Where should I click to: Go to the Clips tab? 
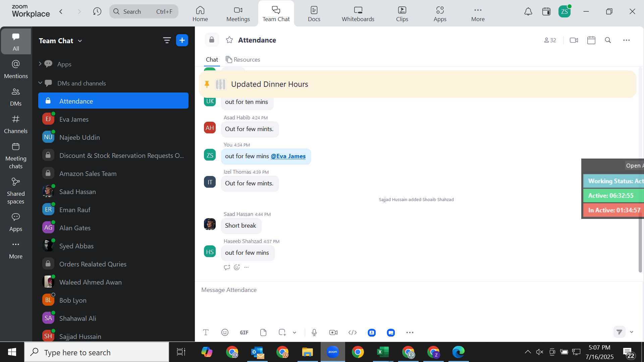click(402, 14)
